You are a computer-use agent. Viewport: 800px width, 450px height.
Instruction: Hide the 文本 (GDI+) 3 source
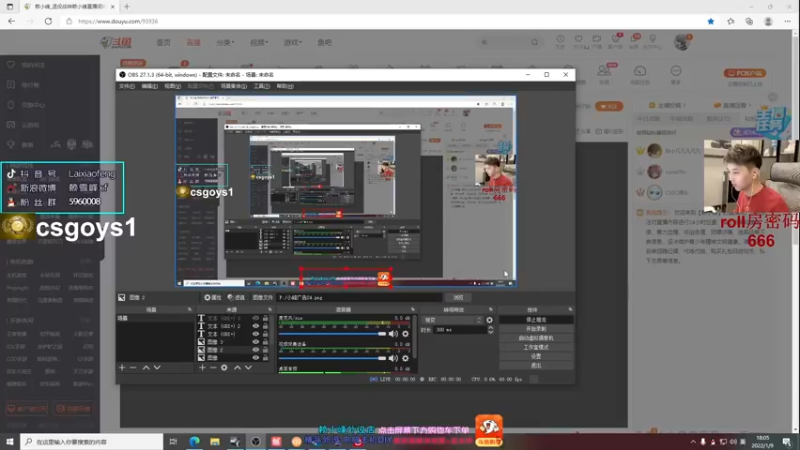click(x=256, y=318)
